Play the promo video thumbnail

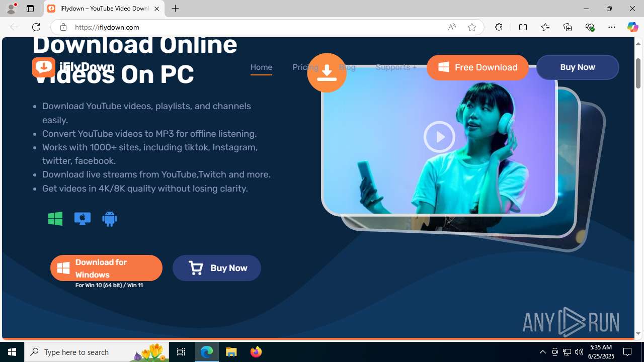click(x=439, y=137)
